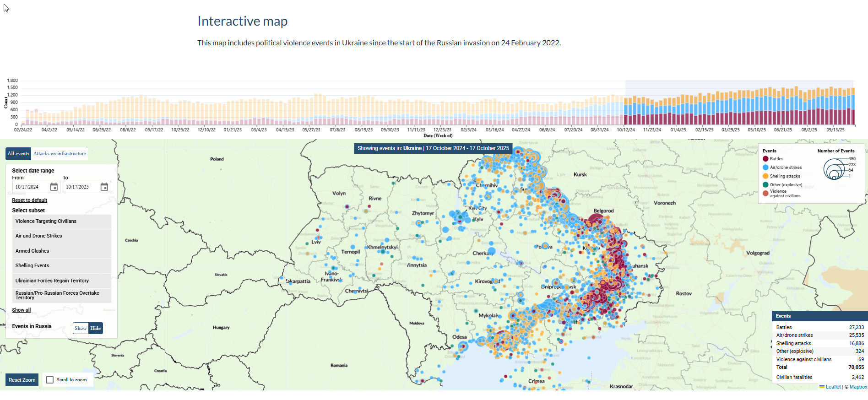868x400 pixels.
Task: Click the From date input field
Action: click(x=30, y=187)
